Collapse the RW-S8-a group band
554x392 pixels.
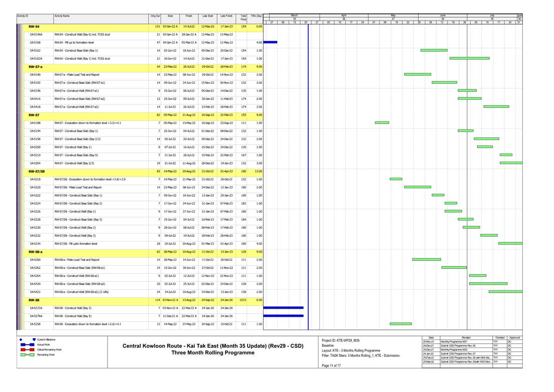pos(35,251)
